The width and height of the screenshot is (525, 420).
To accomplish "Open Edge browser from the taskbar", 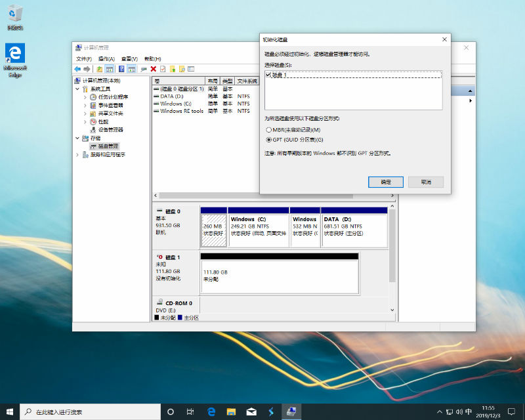I will click(211, 411).
